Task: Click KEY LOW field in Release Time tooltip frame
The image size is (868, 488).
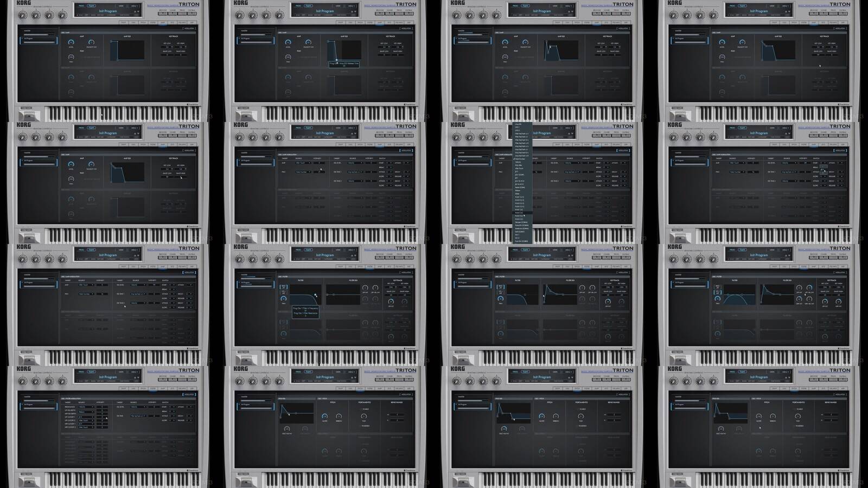Action: click(x=384, y=47)
